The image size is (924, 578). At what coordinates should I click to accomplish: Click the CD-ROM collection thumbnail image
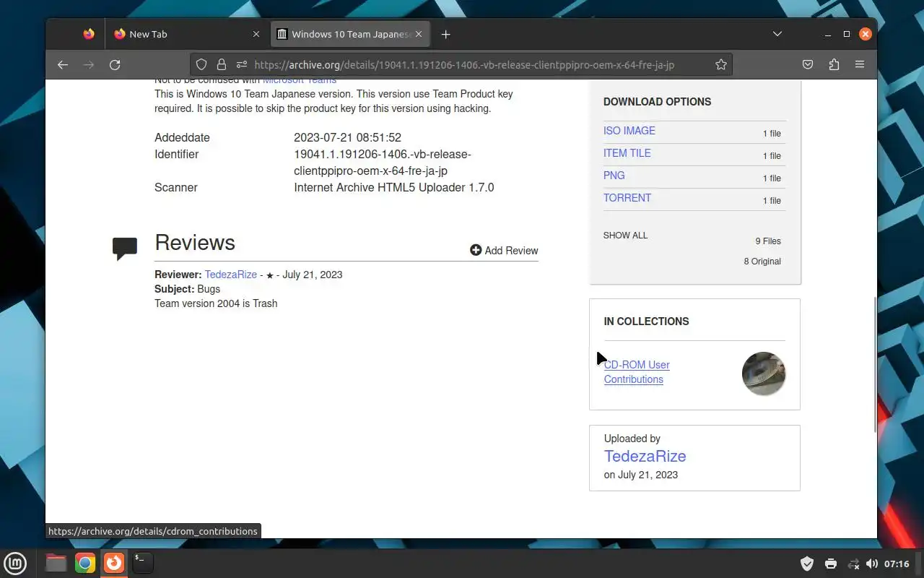(764, 374)
